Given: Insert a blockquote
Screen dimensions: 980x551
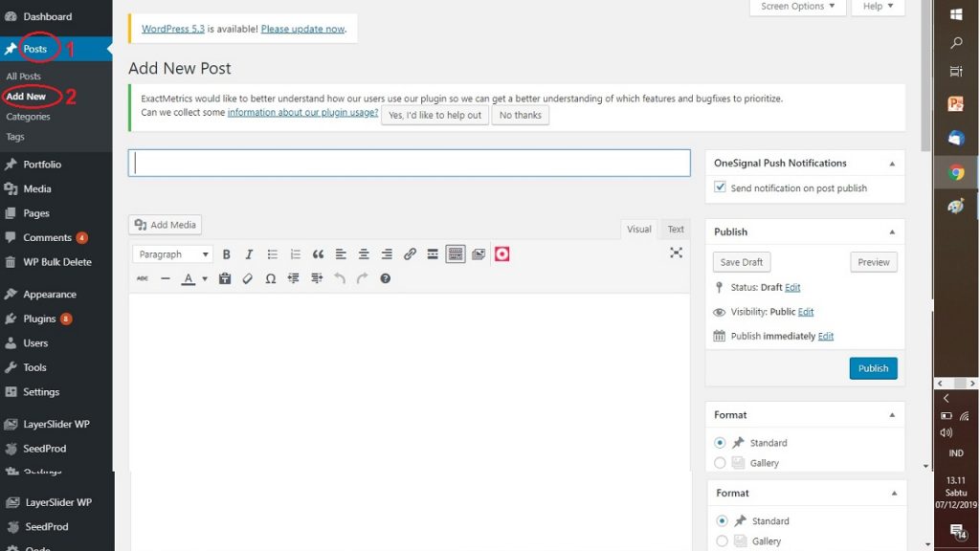Looking at the screenshot, I should click(x=318, y=254).
